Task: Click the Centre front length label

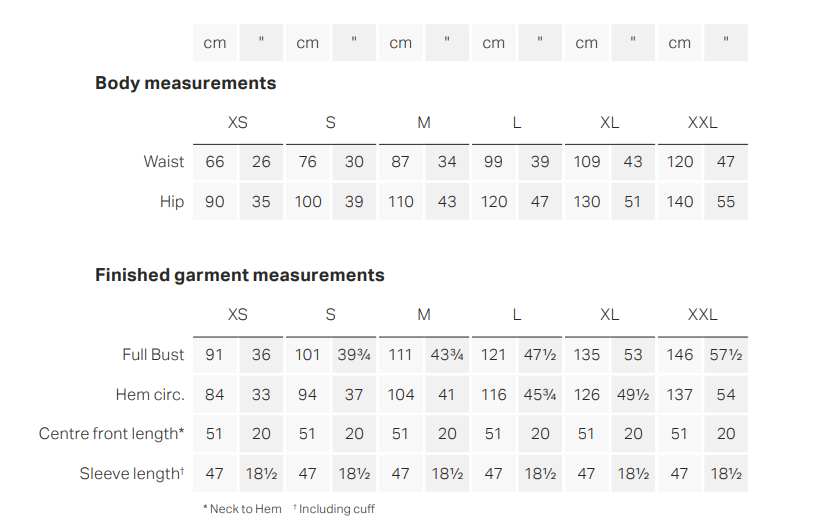Action: pos(111,433)
